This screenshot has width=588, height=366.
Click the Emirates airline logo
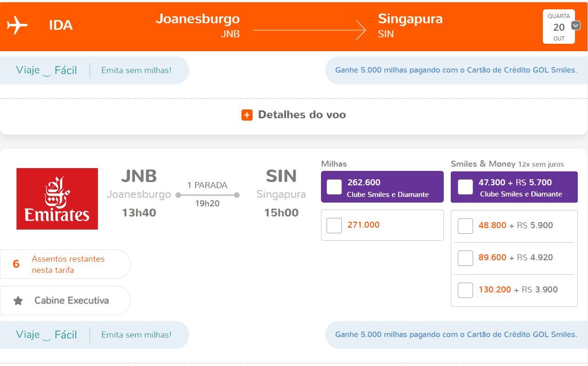[57, 199]
